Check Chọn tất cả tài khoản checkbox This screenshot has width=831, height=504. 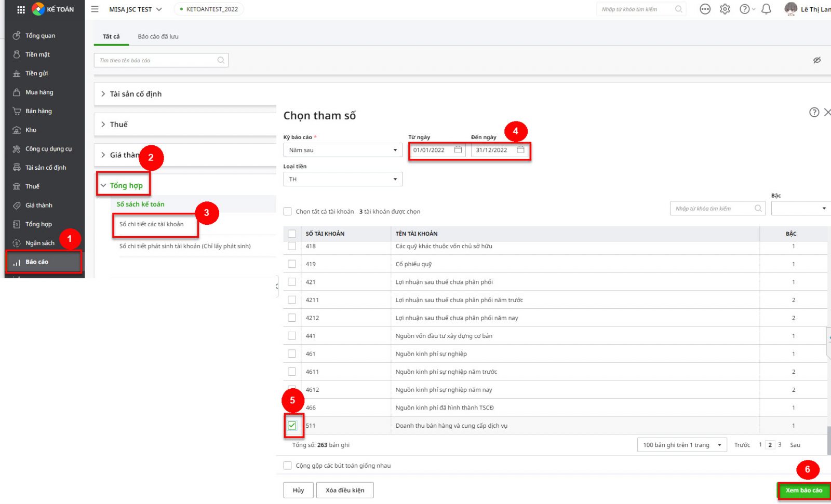tap(288, 211)
